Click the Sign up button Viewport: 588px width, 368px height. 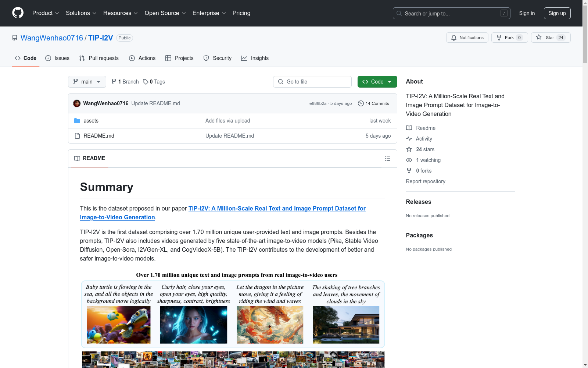coord(557,13)
